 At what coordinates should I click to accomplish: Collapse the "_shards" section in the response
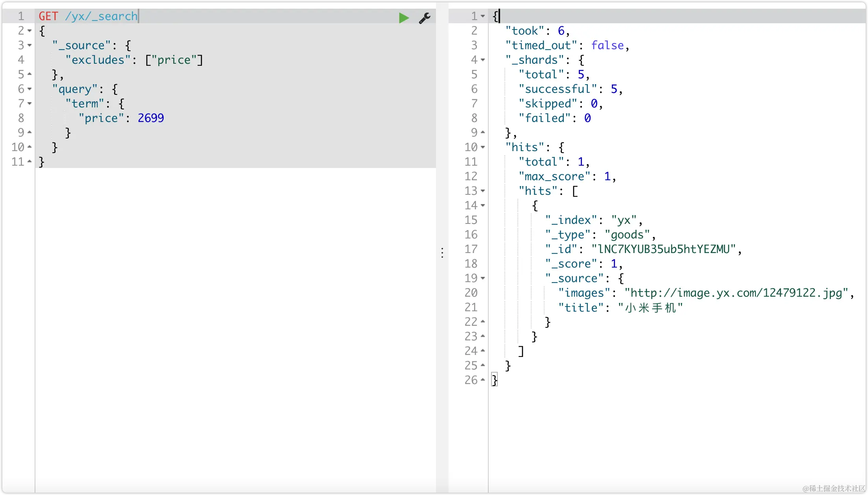pos(483,60)
